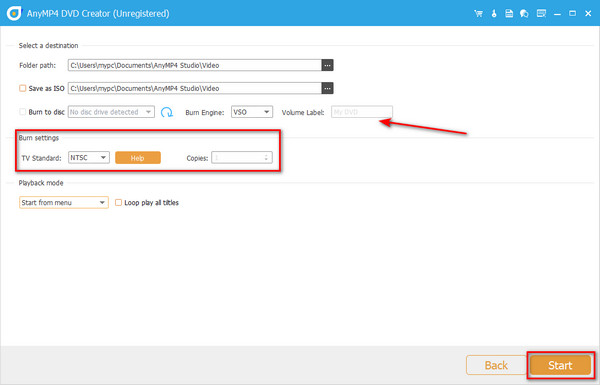Click the Back button
Image resolution: width=600 pixels, height=385 pixels.
pos(496,365)
